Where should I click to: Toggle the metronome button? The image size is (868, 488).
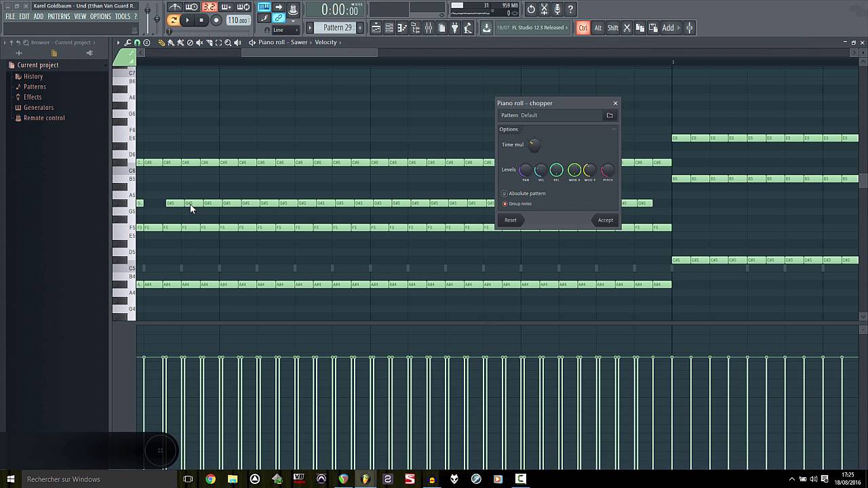pyautogui.click(x=175, y=7)
